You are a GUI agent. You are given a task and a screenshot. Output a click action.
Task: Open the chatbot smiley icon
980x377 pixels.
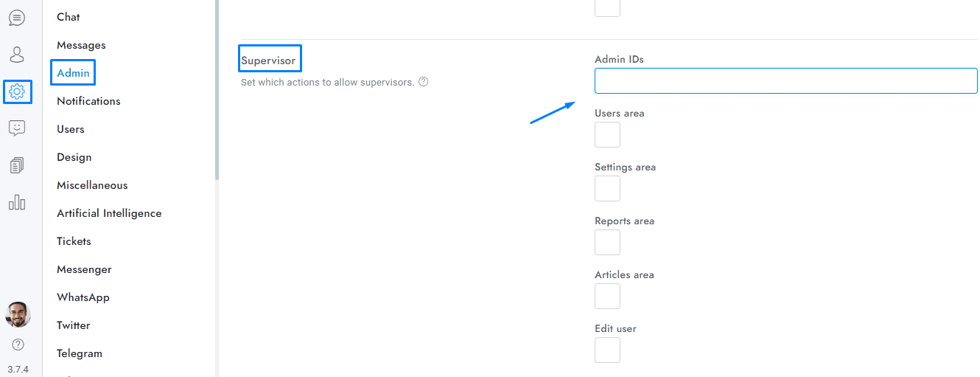pyautogui.click(x=17, y=128)
